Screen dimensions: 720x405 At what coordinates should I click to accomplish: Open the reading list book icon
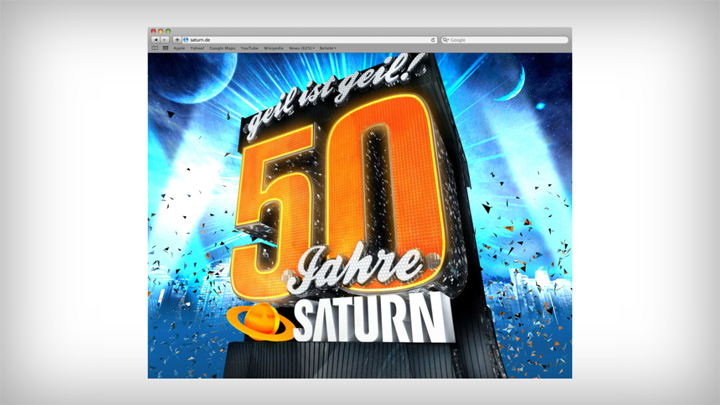click(155, 48)
